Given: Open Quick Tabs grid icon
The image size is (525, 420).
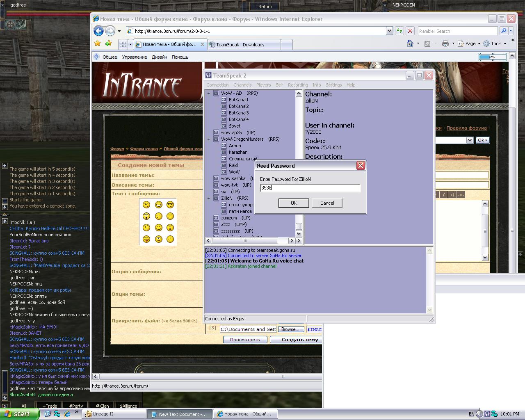Looking at the screenshot, I should tap(123, 44).
